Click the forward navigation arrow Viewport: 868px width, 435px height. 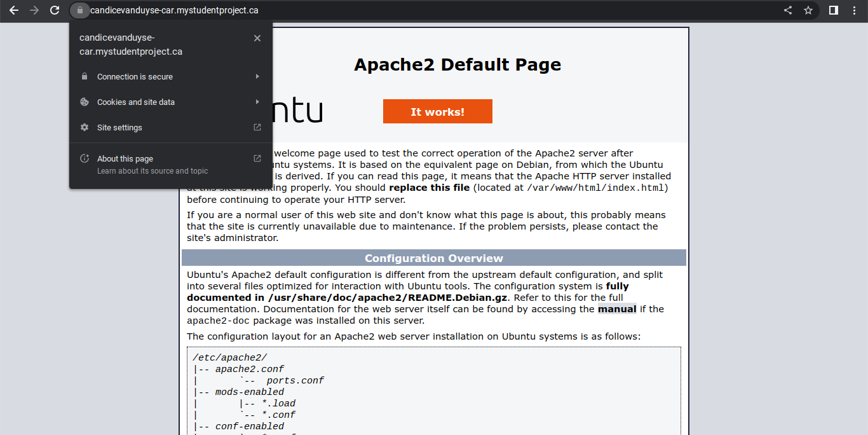(x=34, y=10)
